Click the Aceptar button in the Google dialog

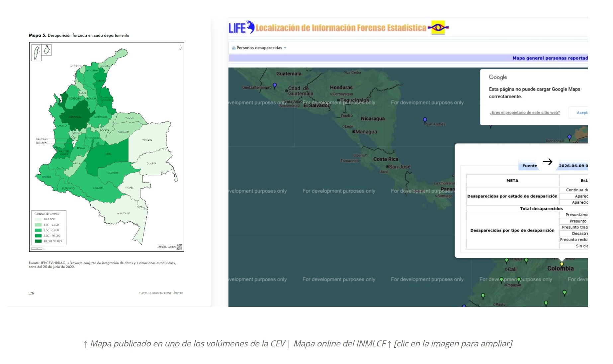pyautogui.click(x=578, y=113)
